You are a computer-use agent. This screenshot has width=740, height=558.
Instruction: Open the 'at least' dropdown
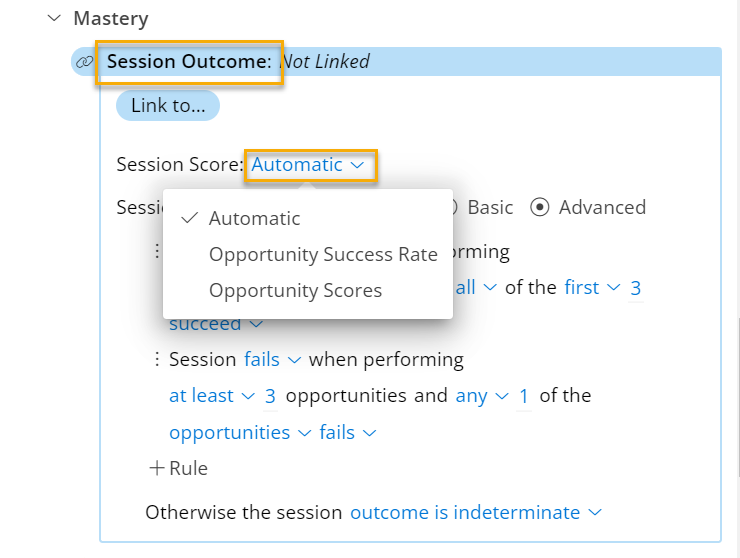[211, 396]
